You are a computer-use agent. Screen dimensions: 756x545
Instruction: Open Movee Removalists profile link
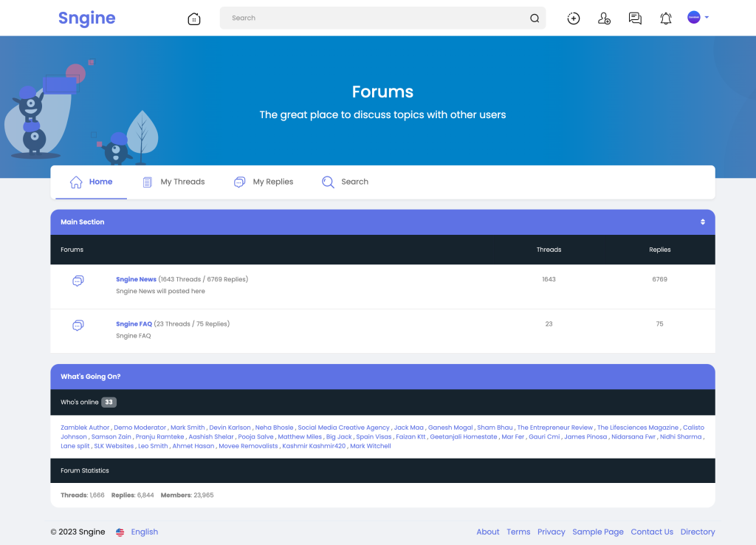pos(248,445)
